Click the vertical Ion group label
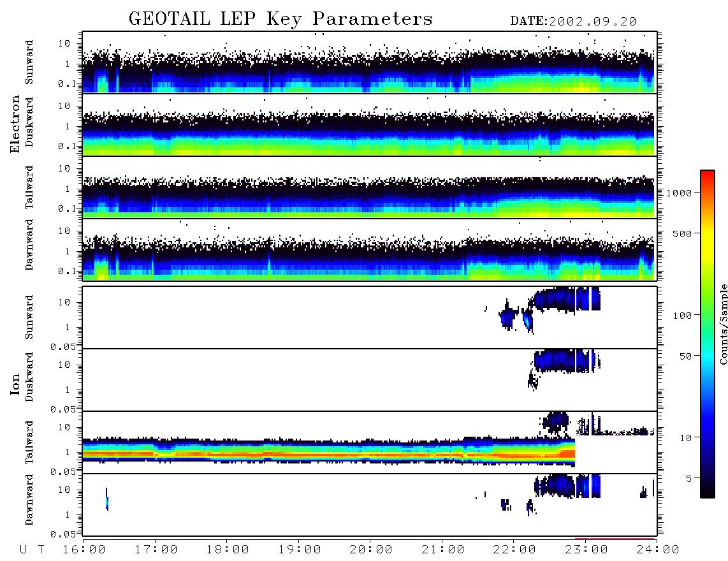 pyautogui.click(x=15, y=384)
